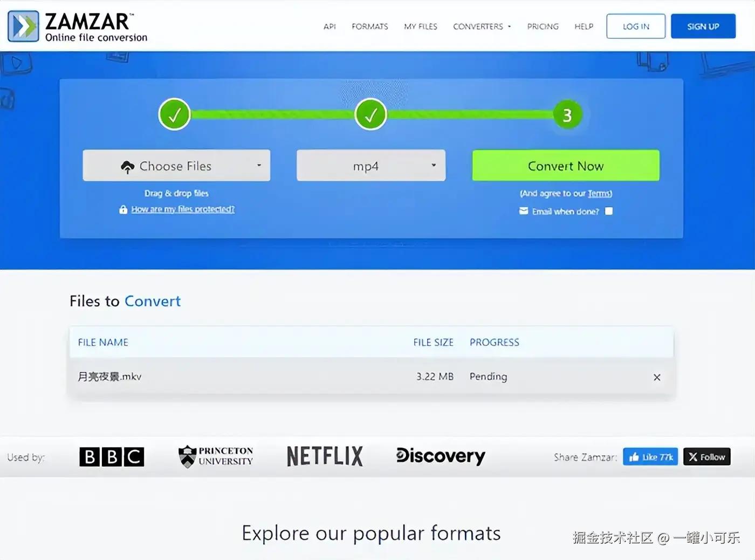Click the Files to Convert heading
The image size is (755, 560).
[x=125, y=301]
